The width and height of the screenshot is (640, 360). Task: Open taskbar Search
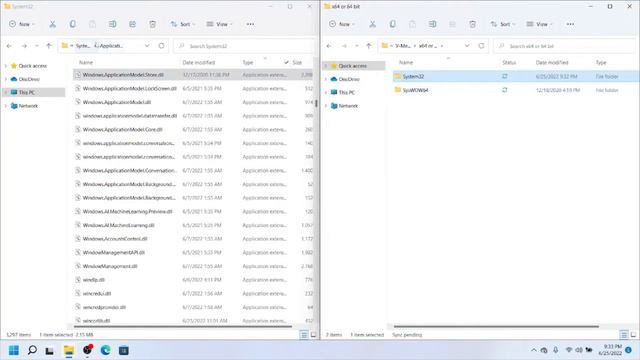pyautogui.click(x=32, y=350)
